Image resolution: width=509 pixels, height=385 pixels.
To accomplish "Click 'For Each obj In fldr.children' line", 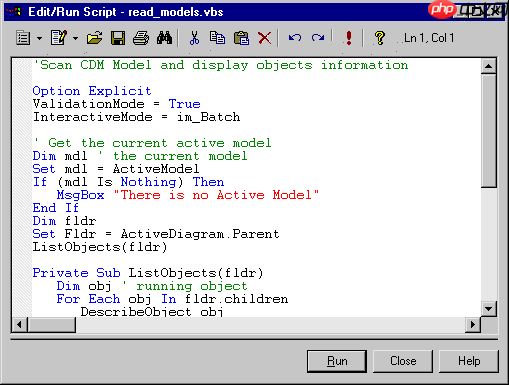I will (172, 299).
